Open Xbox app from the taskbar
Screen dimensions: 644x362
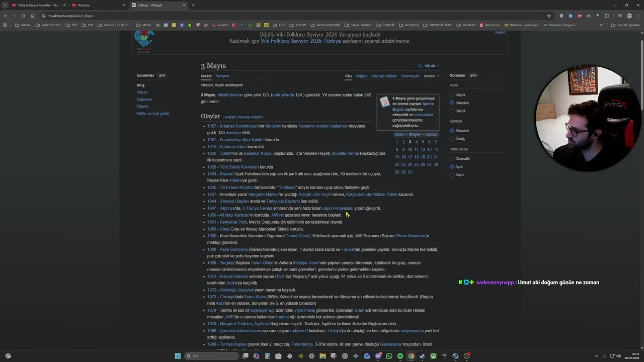coord(433,356)
